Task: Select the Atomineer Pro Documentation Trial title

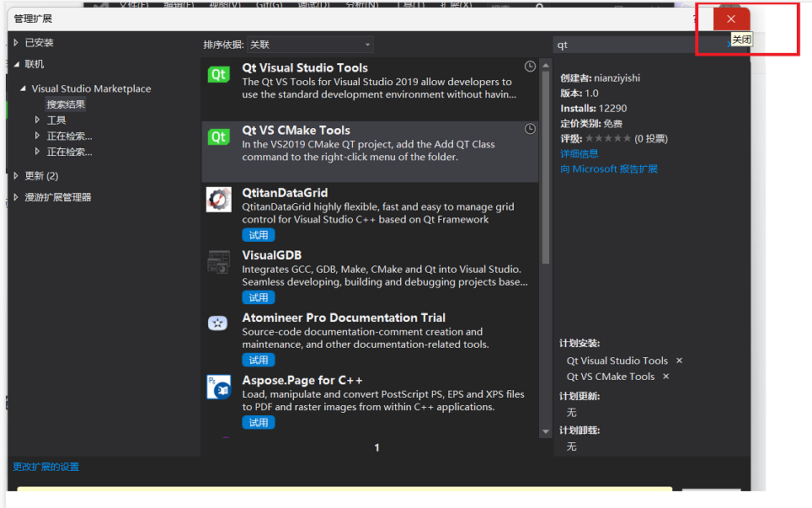Action: click(344, 318)
